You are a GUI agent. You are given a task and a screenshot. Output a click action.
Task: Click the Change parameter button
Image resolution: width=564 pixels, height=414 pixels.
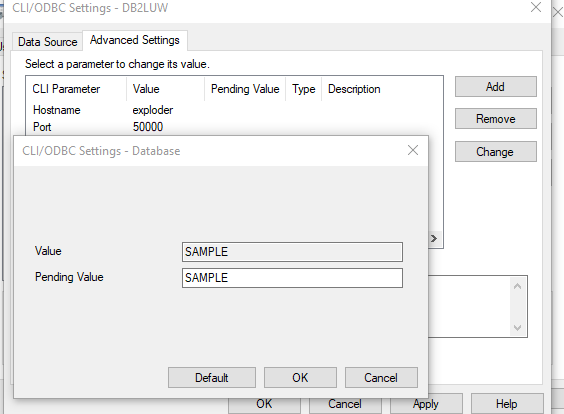tap(496, 151)
